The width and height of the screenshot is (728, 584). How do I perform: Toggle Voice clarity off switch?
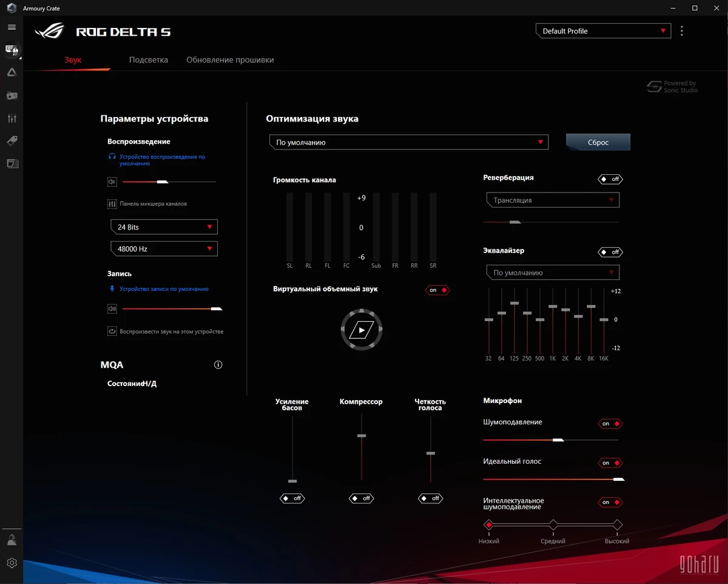[431, 498]
